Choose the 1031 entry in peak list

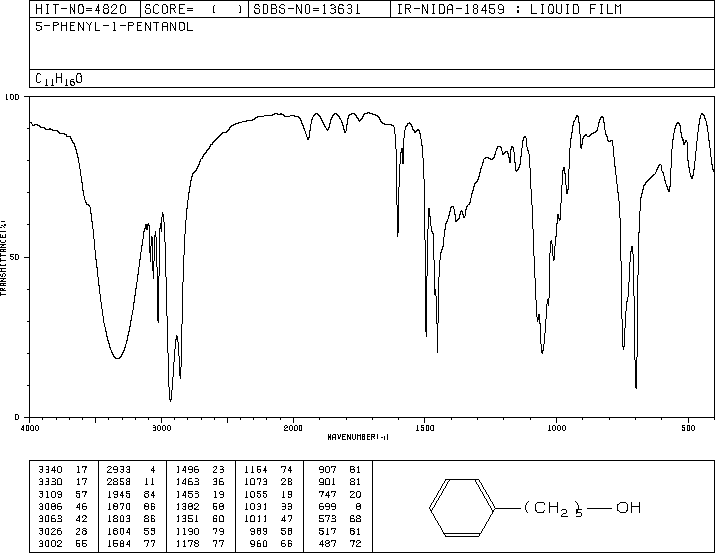click(x=255, y=506)
